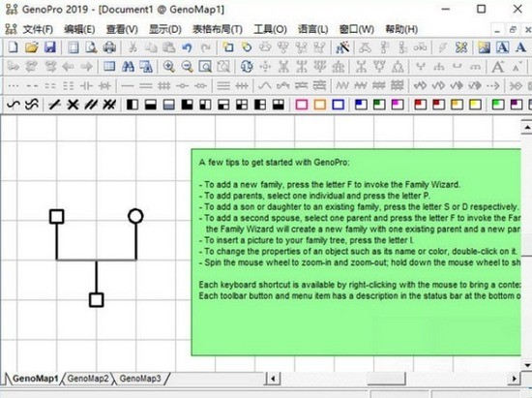The image size is (532, 398).
Task: Click the new rectangle shape icon
Action: (x=228, y=47)
